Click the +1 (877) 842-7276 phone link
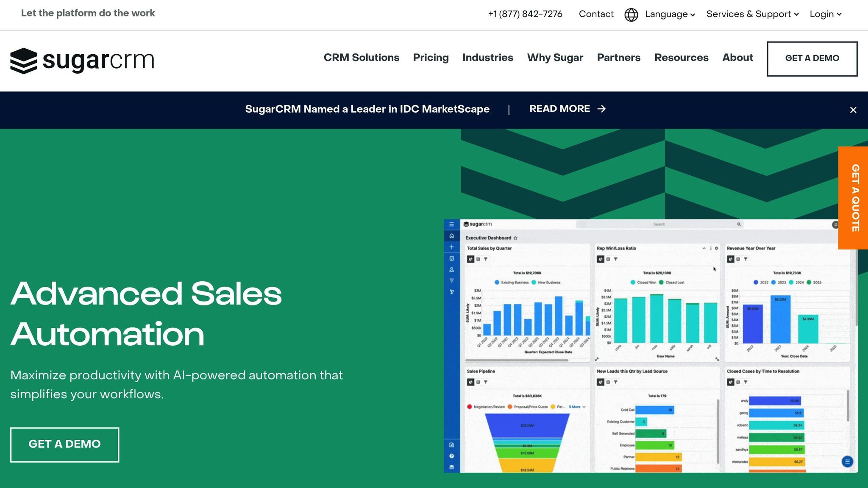The height and width of the screenshot is (488, 868). click(x=525, y=14)
